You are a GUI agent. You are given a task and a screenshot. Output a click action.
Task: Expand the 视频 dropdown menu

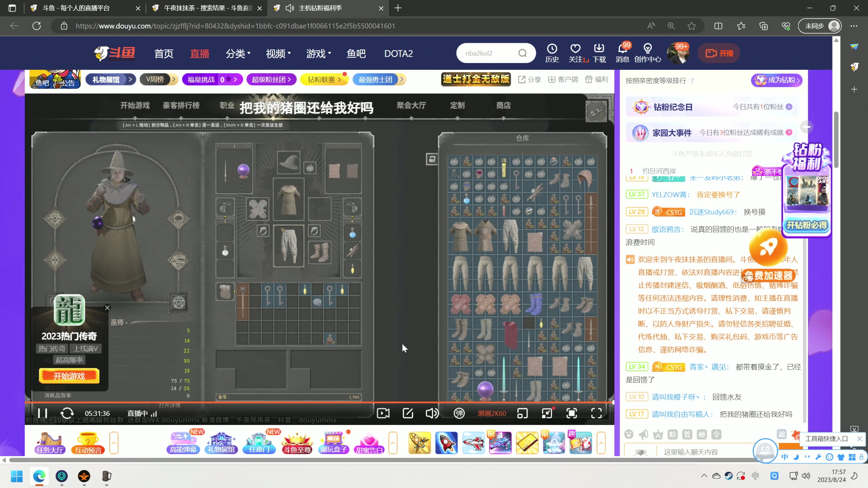pyautogui.click(x=278, y=54)
